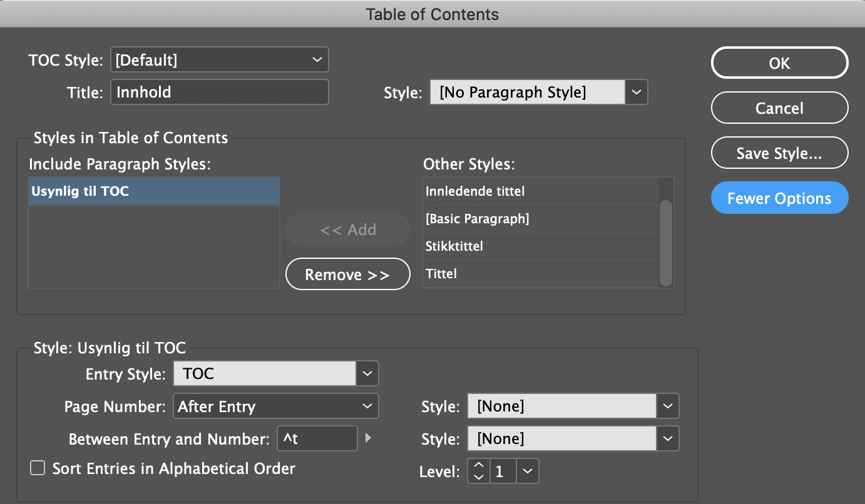Viewport: 865px width, 504px height.
Task: Open the Level value dropdown arrow
Action: pyautogui.click(x=528, y=471)
